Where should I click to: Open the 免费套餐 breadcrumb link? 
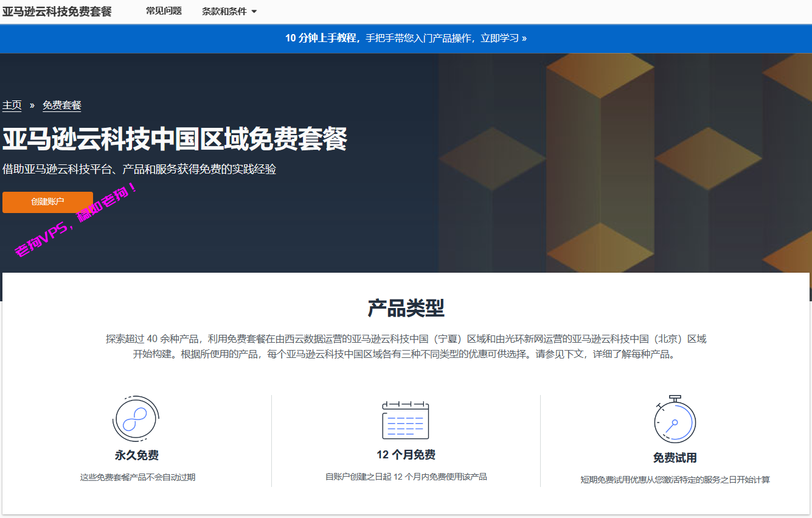tap(62, 105)
